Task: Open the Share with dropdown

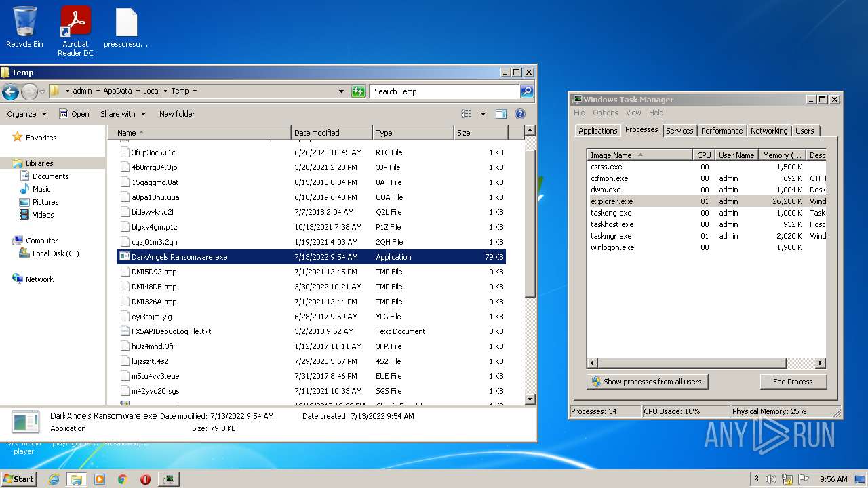Action: pyautogui.click(x=123, y=114)
